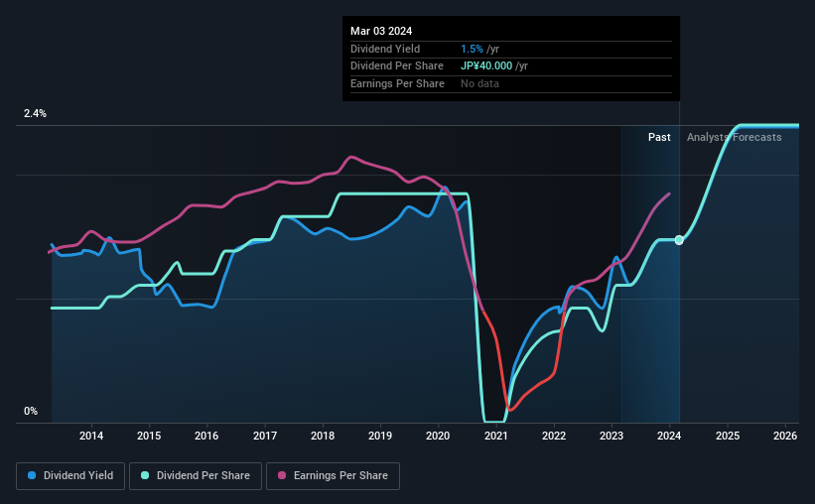Click the 2018 x-axis label
Viewport: 815px width, 504px height.
click(323, 436)
